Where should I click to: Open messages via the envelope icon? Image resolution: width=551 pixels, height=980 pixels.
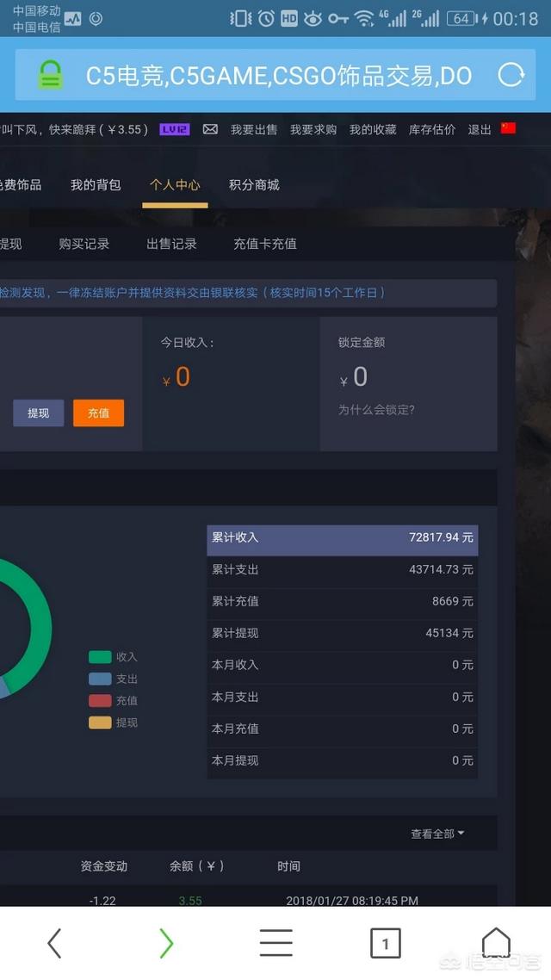click(211, 129)
